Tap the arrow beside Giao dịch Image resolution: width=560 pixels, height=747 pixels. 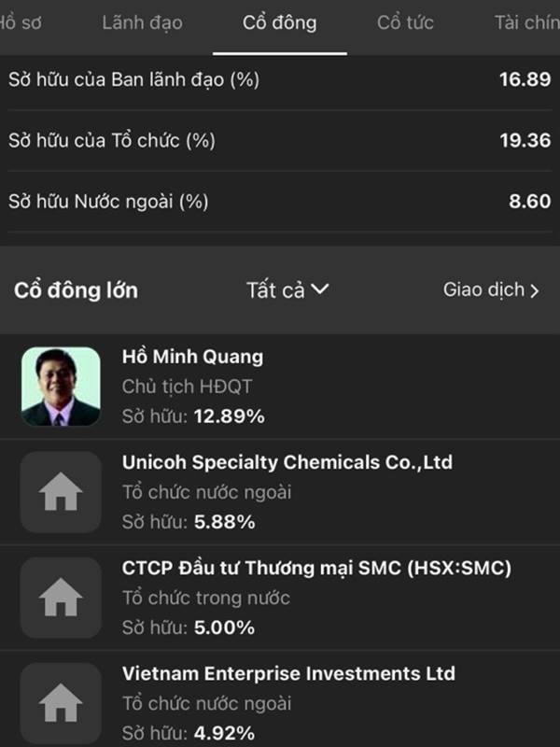(534, 290)
